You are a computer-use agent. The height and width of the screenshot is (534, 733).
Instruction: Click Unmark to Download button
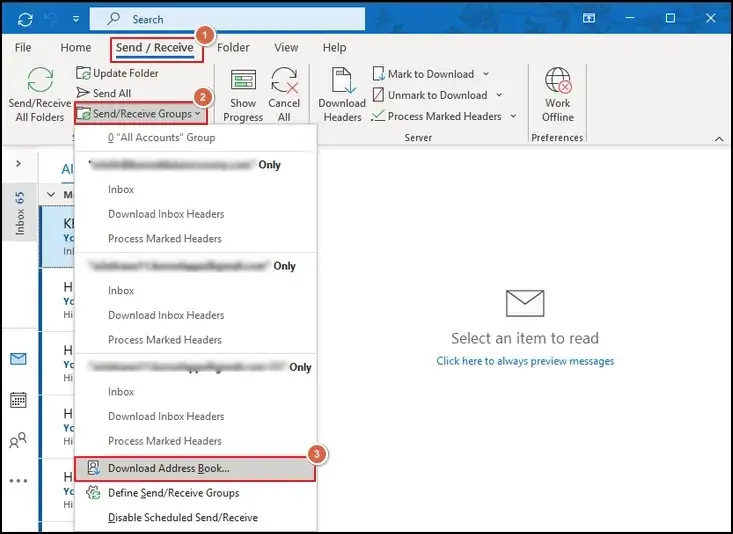(x=430, y=95)
